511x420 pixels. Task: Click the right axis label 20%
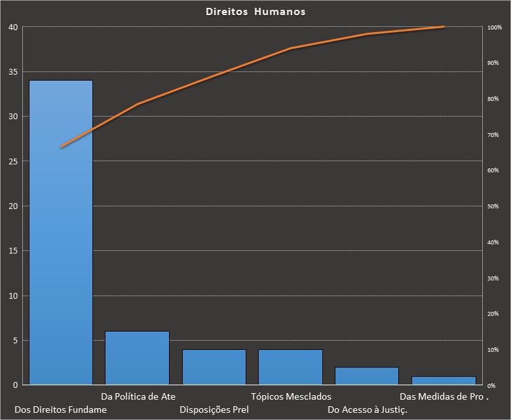pyautogui.click(x=493, y=314)
